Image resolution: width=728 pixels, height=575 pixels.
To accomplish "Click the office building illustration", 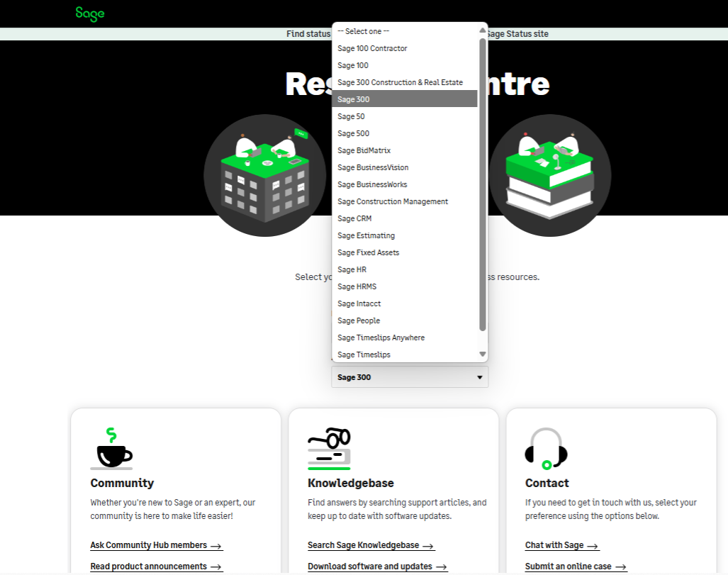I will click(264, 176).
